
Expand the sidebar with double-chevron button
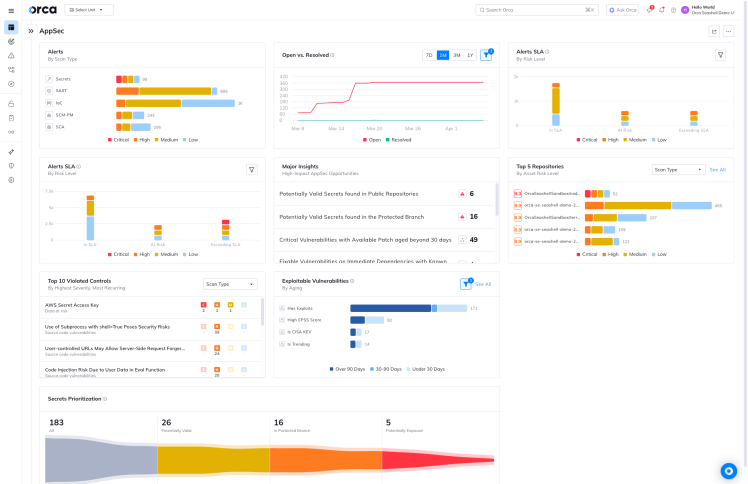click(31, 31)
